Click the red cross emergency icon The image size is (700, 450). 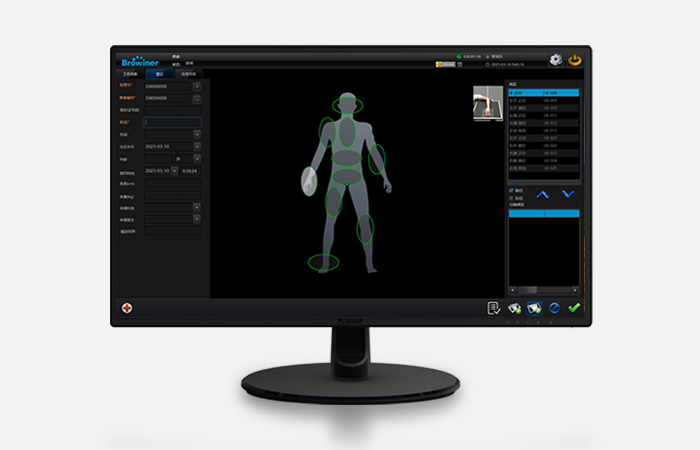pyautogui.click(x=127, y=308)
